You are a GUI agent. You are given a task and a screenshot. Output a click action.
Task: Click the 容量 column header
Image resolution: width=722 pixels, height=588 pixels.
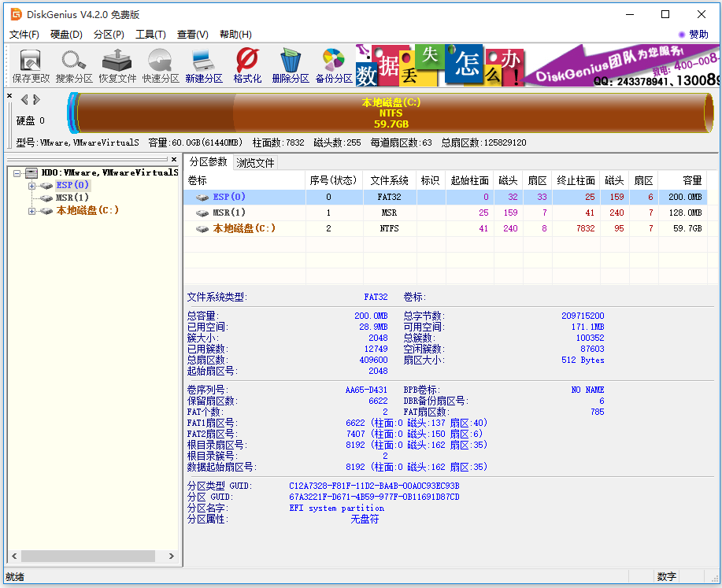[682, 180]
